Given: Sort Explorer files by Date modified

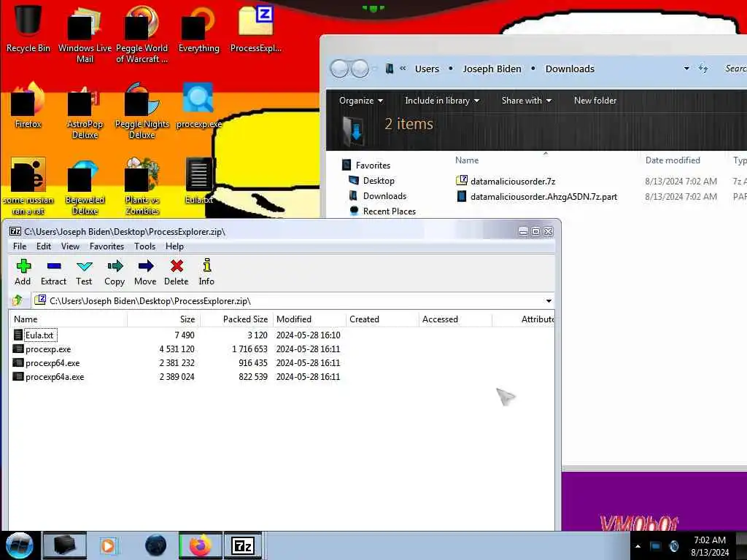Looking at the screenshot, I should pos(672,160).
